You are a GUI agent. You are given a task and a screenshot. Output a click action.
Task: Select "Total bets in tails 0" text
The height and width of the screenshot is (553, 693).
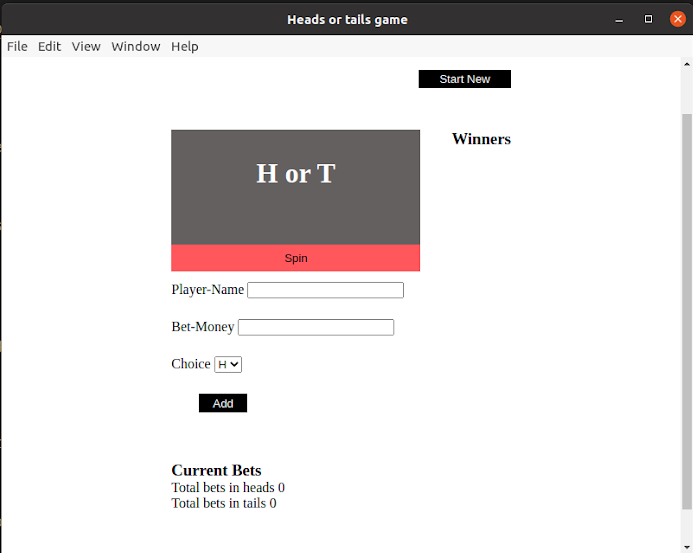[224, 503]
